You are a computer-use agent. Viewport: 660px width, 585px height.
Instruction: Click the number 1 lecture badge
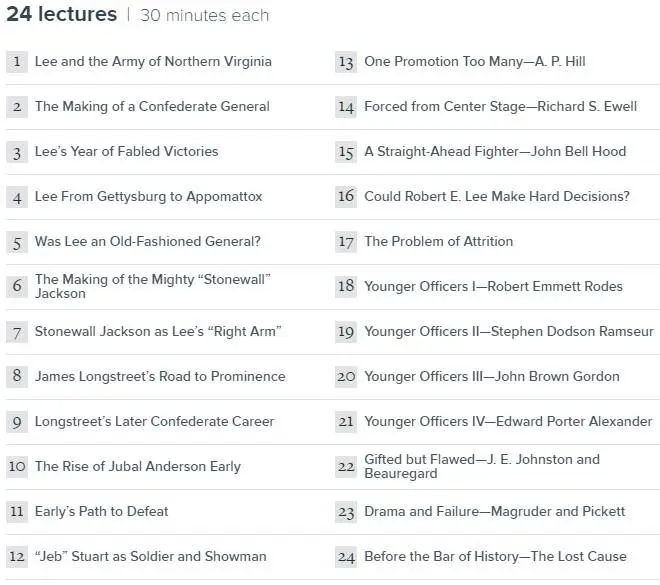tap(17, 62)
